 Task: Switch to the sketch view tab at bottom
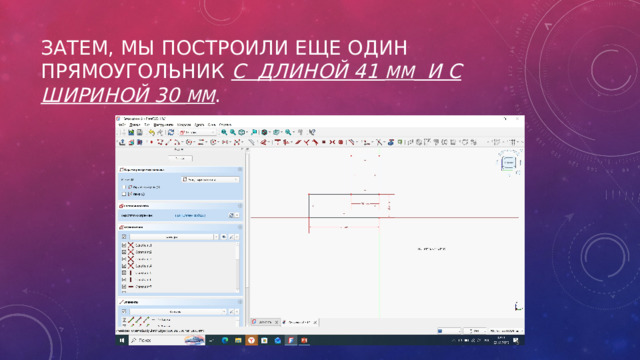point(299,322)
